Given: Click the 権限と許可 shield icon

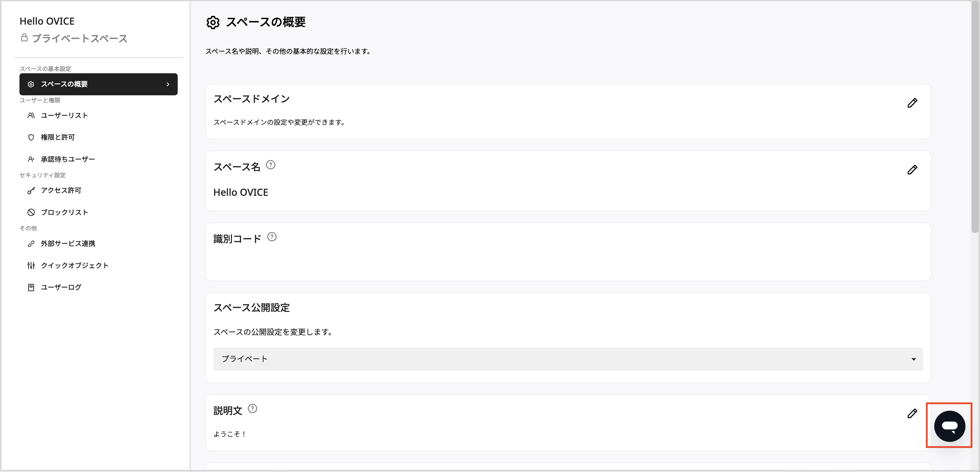Looking at the screenshot, I should 31,137.
